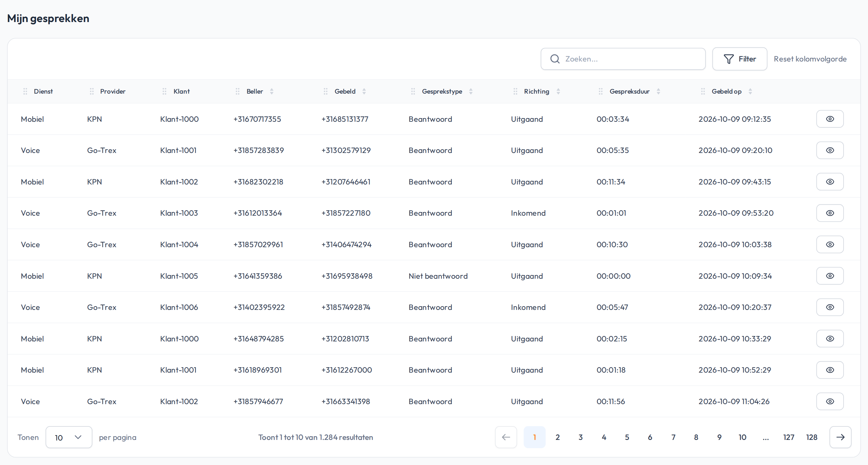This screenshot has width=868, height=465.
Task: Sort by Gebeld column
Action: click(x=364, y=91)
